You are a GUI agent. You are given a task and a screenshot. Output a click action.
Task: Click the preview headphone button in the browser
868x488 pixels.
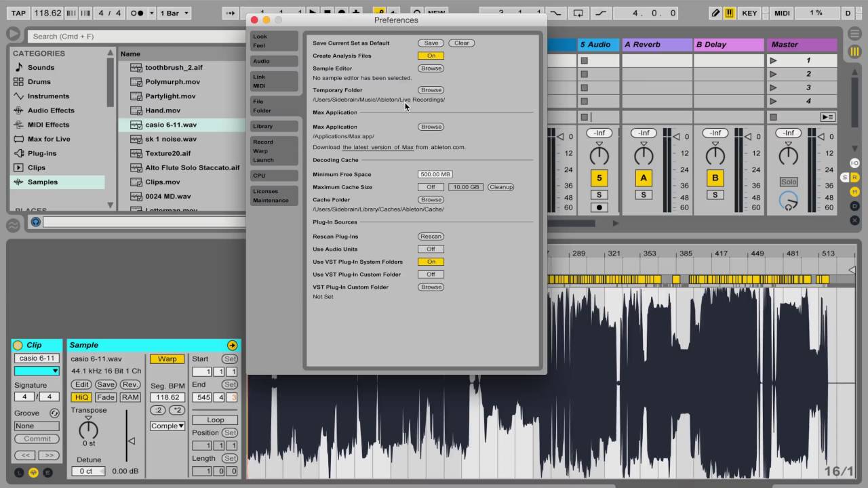pos(35,222)
